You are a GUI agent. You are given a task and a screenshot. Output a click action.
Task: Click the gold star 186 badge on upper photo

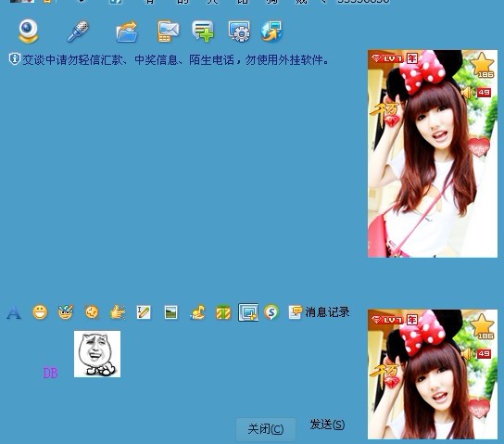click(482, 66)
